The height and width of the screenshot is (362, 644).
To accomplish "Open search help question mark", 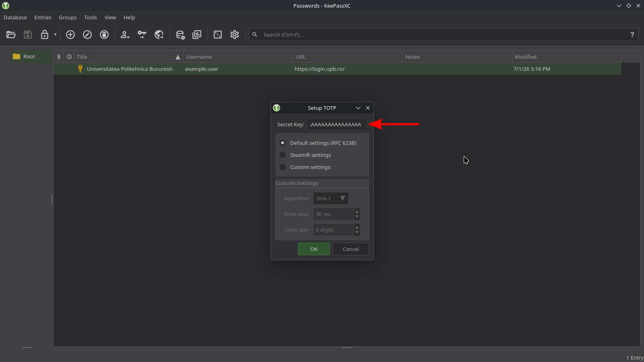I will [632, 35].
